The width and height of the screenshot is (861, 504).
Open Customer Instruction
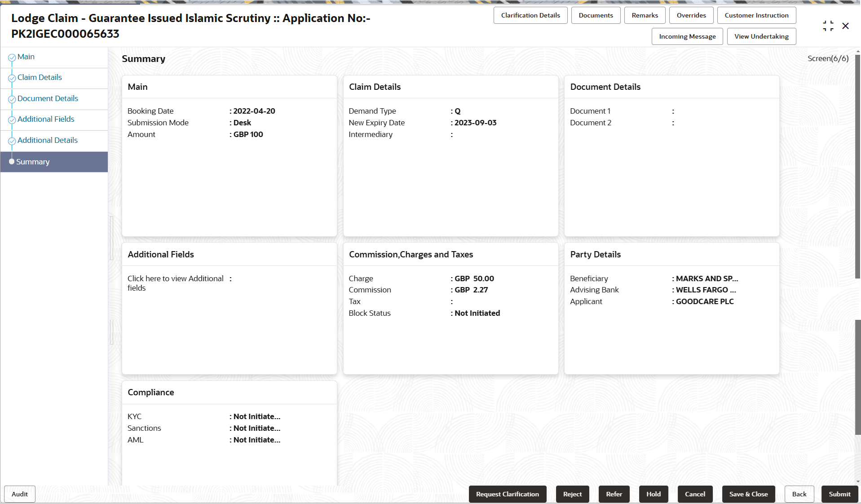(756, 15)
